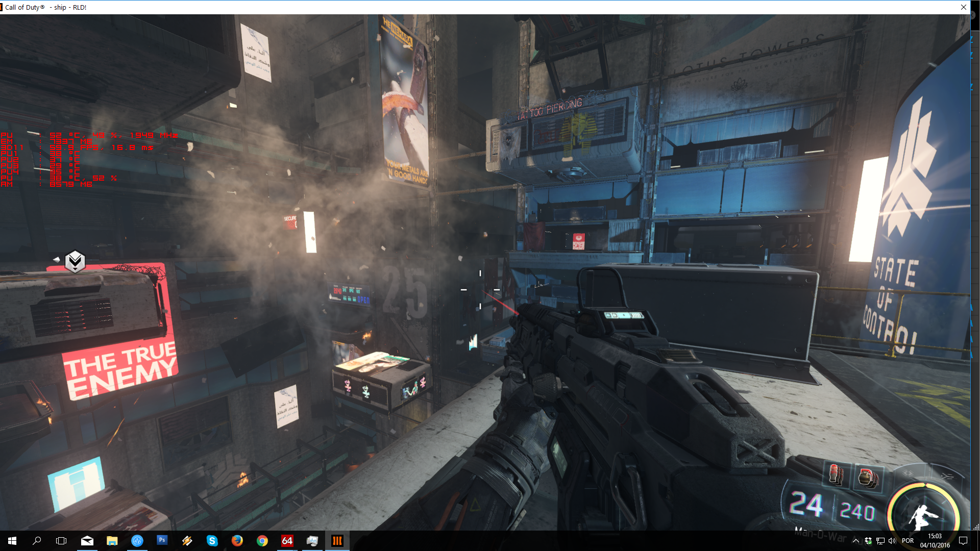Open the blue waveform app on the taskbar

[137, 541]
